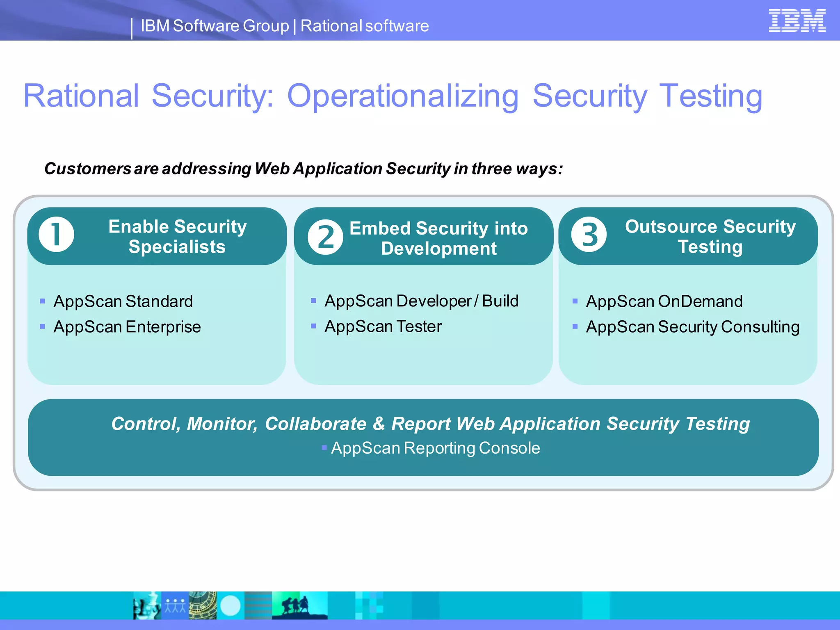Click the chess pieces footer thumbnail
The height and width of the screenshot is (630, 840).
[x=147, y=605]
